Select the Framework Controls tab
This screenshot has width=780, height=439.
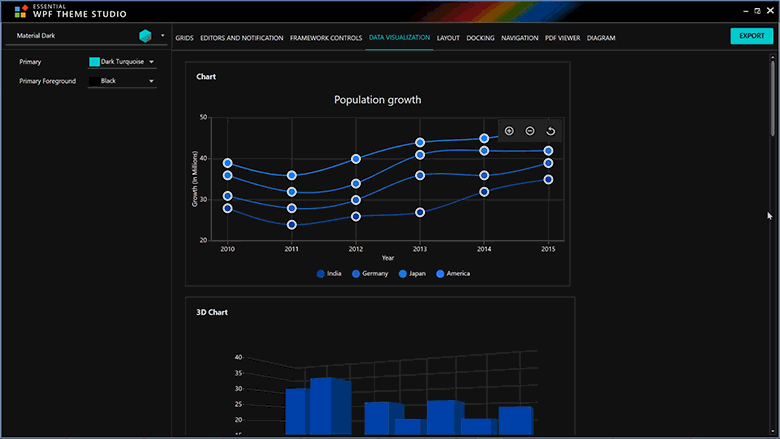pos(326,38)
